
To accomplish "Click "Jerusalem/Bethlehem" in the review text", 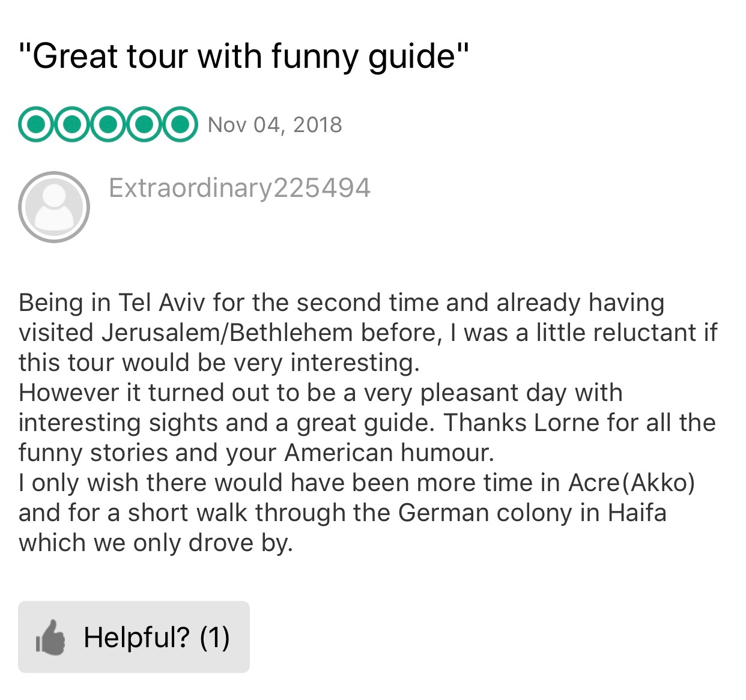I will (x=227, y=333).
